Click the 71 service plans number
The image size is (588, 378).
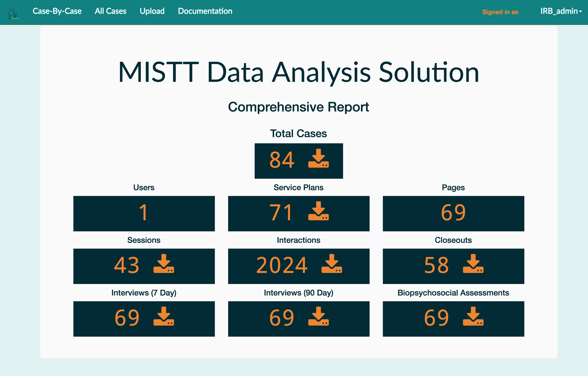(x=281, y=213)
